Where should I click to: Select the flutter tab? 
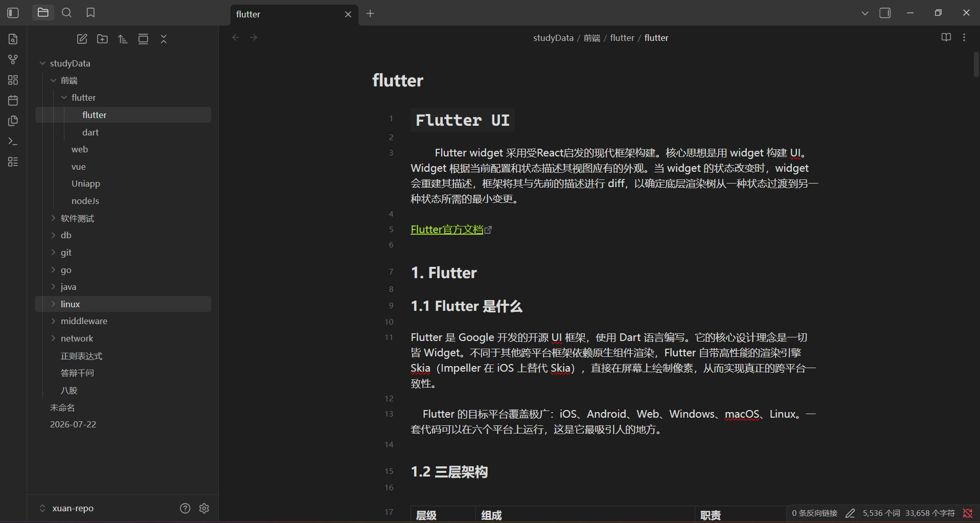[294, 14]
